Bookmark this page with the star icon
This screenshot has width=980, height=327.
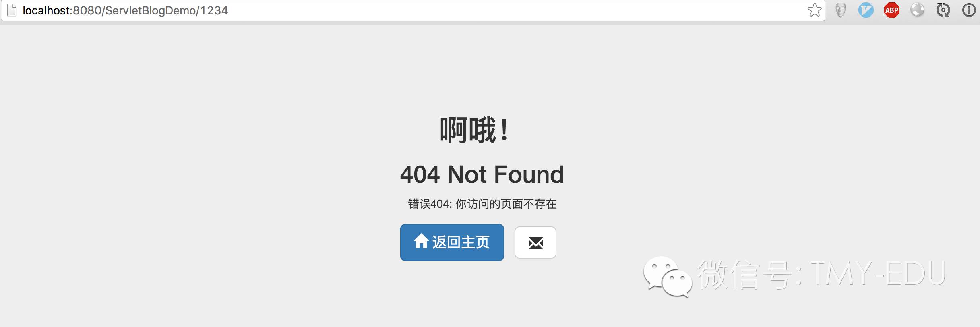coord(815,10)
